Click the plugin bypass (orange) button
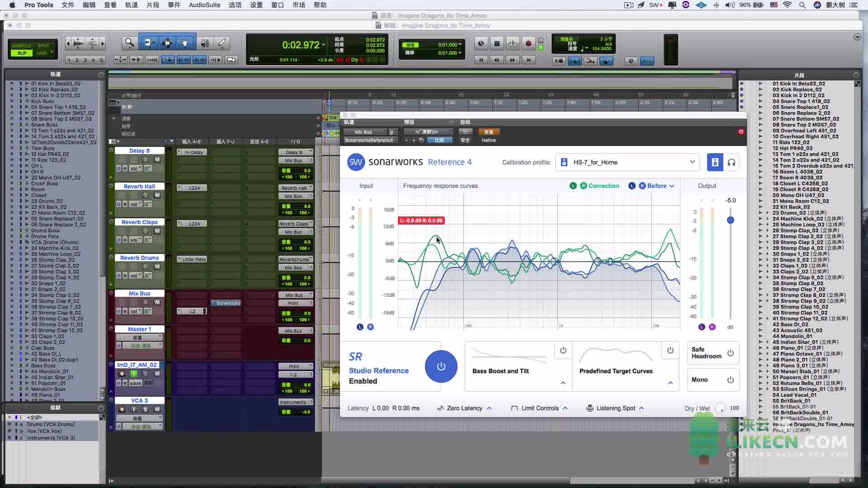868x488 pixels. click(x=488, y=132)
